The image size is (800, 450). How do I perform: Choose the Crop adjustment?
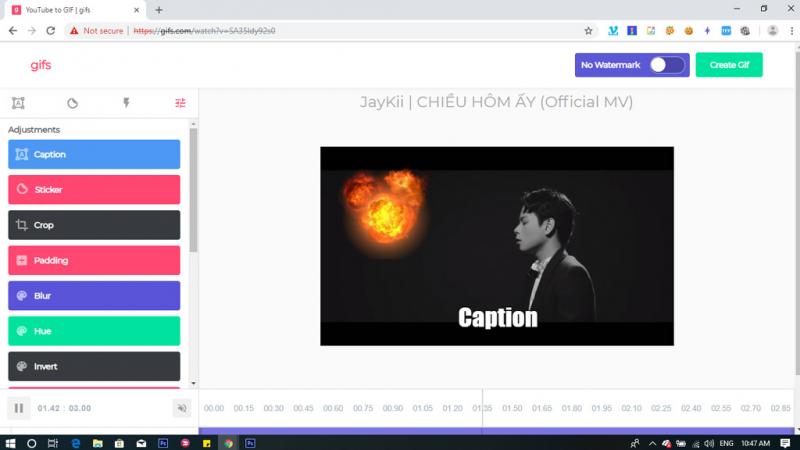point(94,225)
